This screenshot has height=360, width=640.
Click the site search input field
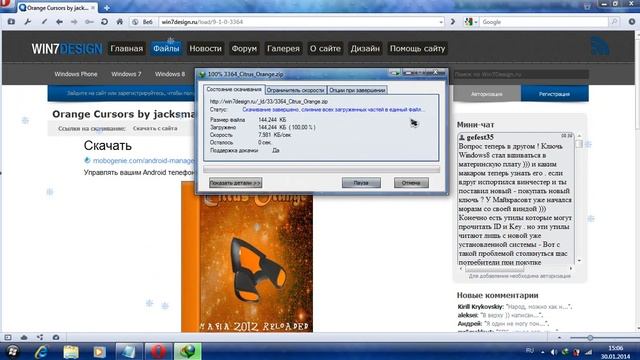(x=521, y=74)
